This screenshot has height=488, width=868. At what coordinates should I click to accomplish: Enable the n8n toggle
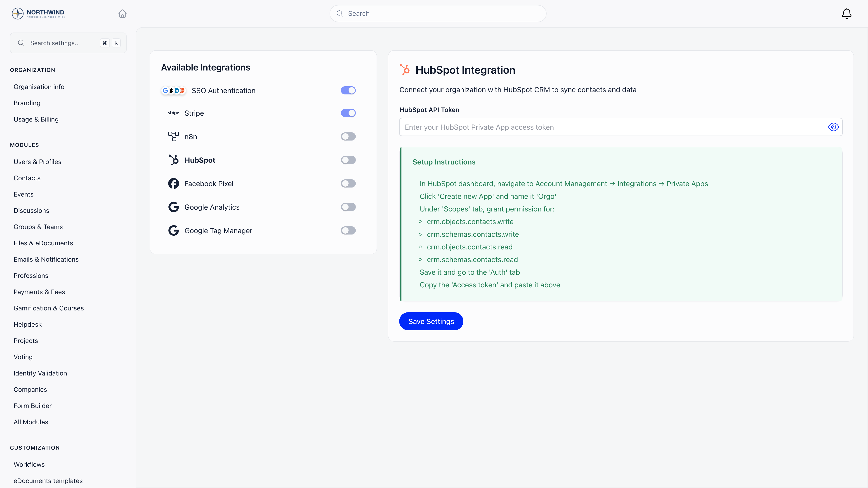click(348, 136)
